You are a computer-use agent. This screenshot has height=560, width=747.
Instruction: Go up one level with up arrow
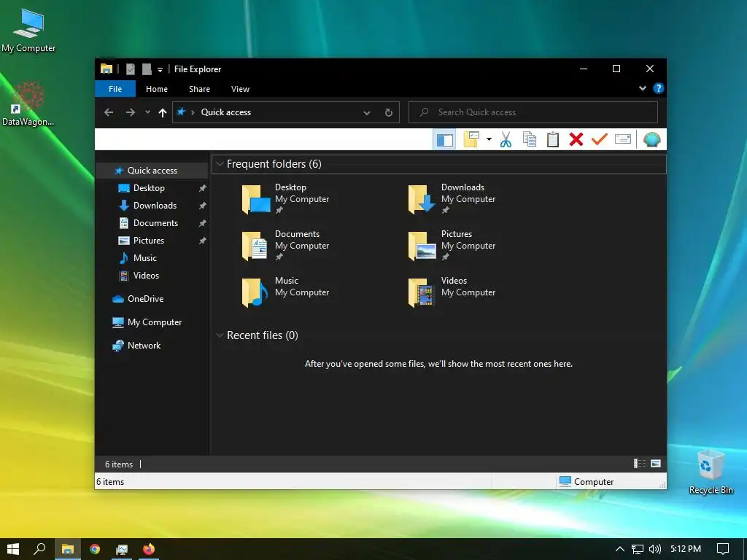pyautogui.click(x=163, y=112)
